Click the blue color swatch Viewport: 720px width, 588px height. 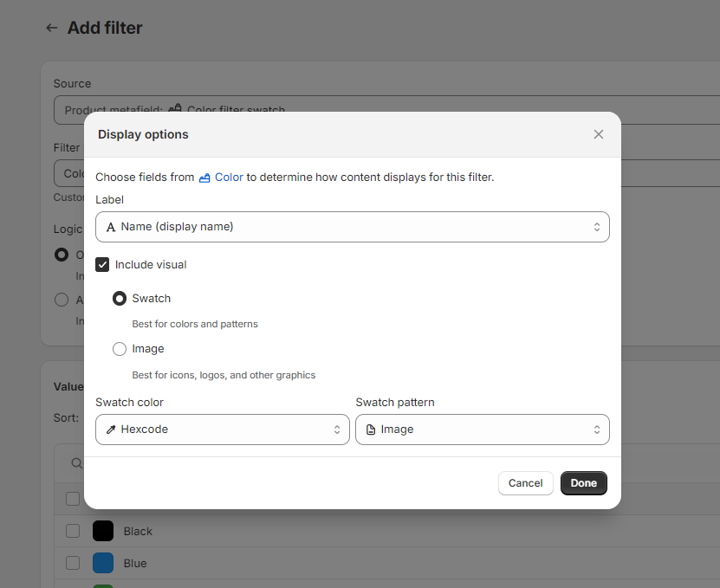(103, 563)
